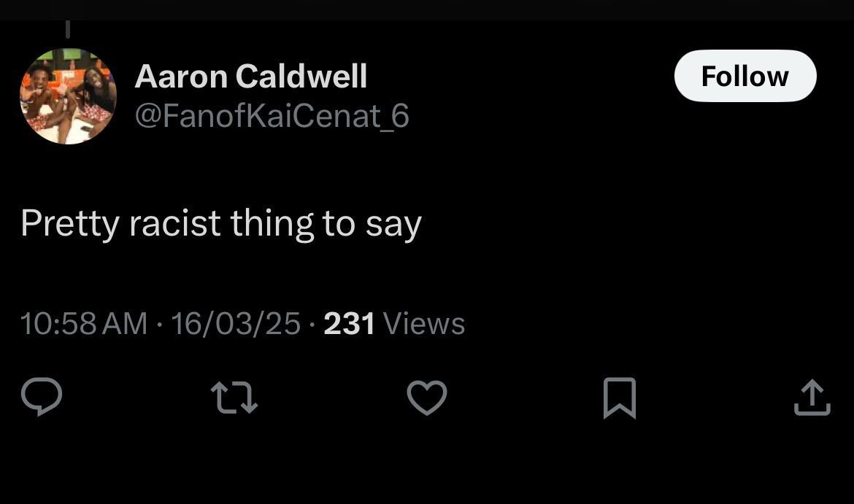Click the 10:58 AM timestamp
Image resolution: width=854 pixels, height=504 pixels.
click(84, 324)
